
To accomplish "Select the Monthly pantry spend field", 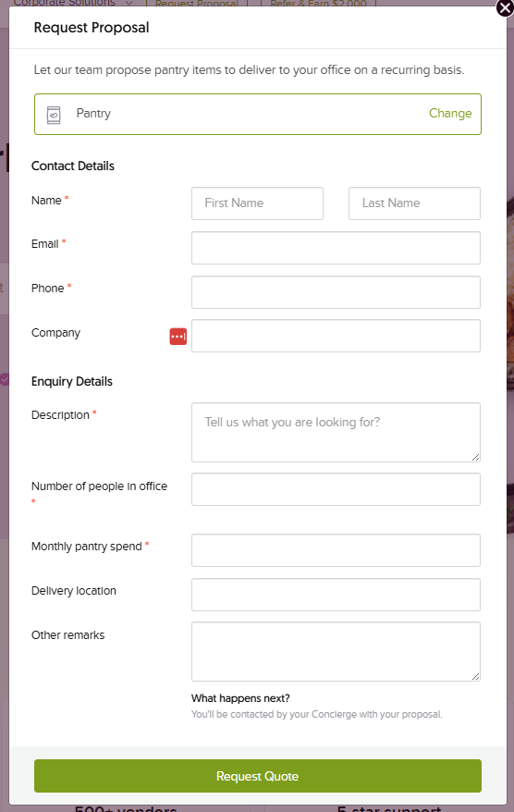I will pyautogui.click(x=336, y=550).
